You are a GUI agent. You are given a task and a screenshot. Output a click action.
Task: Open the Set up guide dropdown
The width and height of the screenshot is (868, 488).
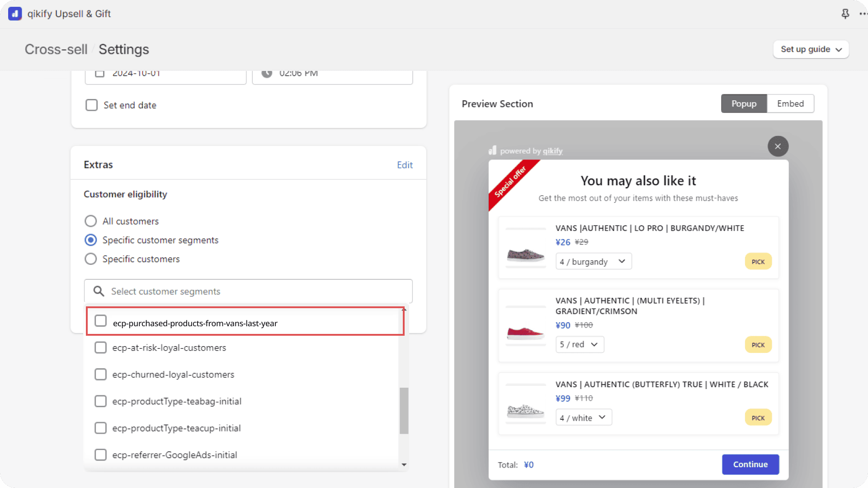click(x=811, y=49)
